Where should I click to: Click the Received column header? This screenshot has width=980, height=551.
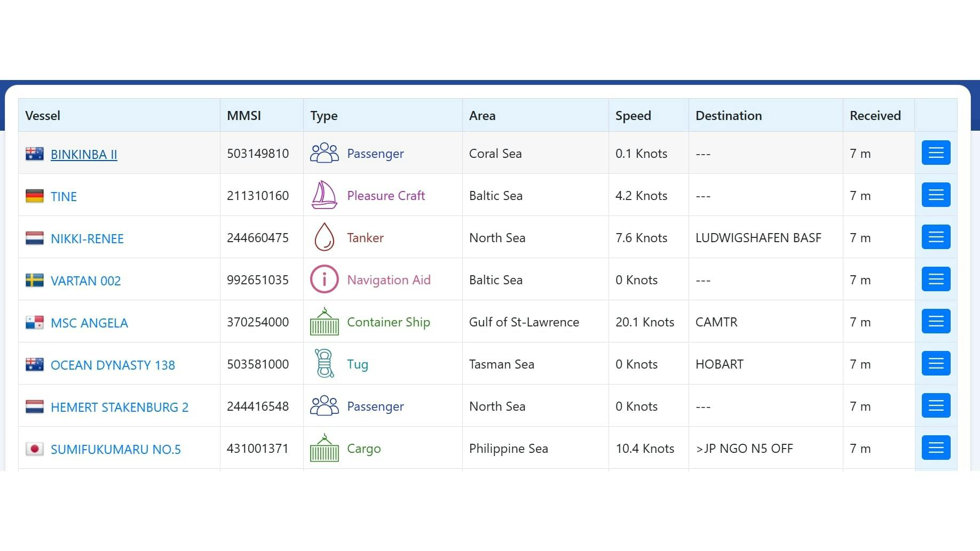(x=879, y=115)
